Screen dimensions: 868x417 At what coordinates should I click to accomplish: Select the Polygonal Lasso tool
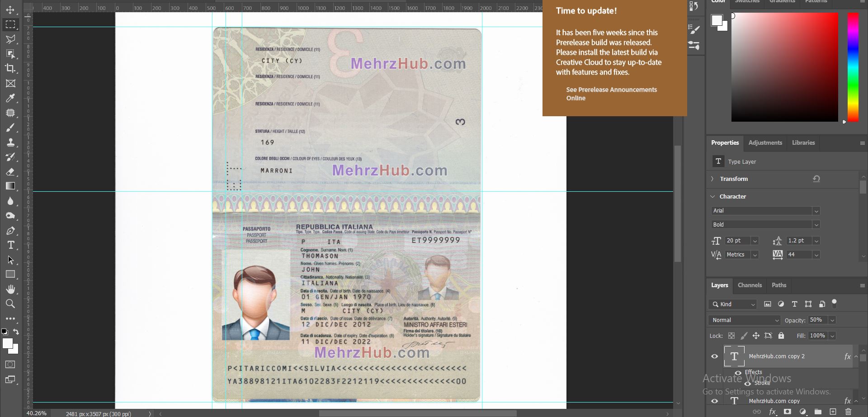[10, 39]
